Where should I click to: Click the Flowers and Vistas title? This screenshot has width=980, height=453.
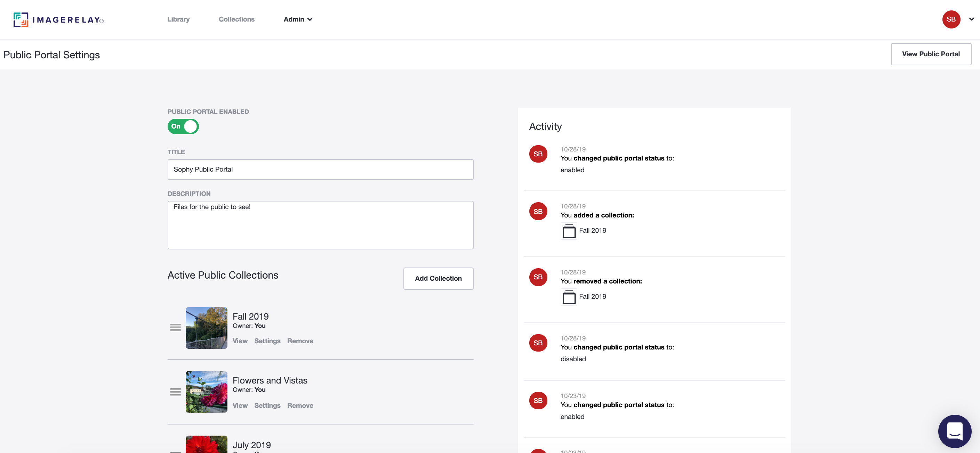click(270, 380)
